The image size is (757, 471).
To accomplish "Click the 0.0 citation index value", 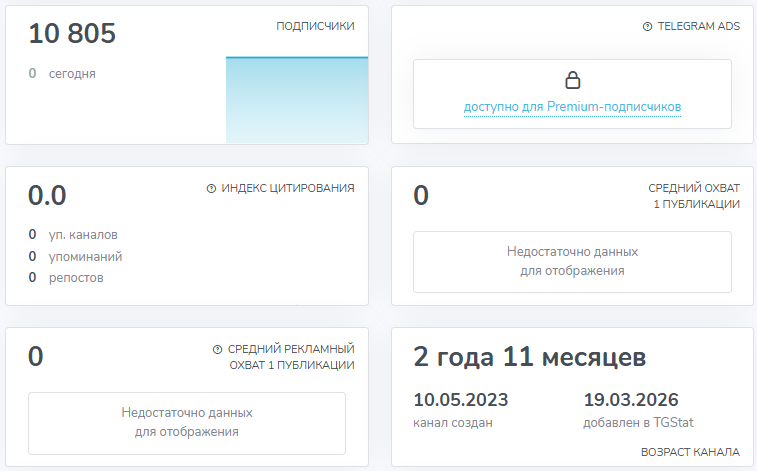I will [47, 195].
